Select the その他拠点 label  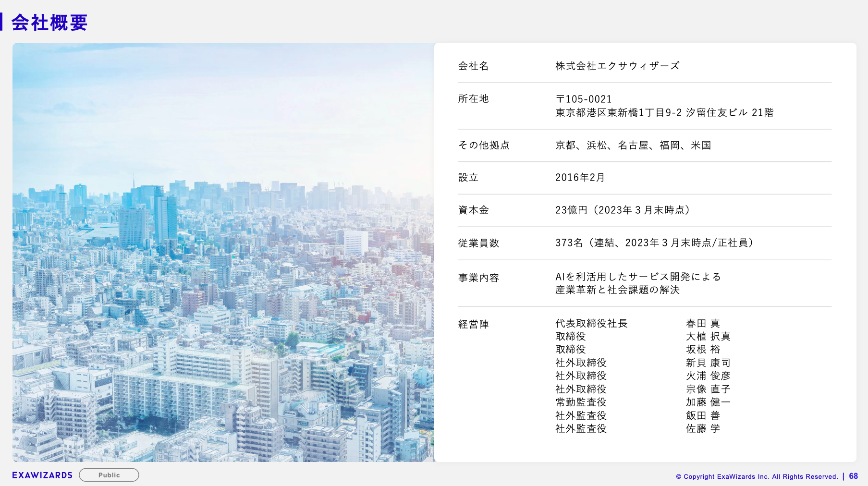[484, 145]
